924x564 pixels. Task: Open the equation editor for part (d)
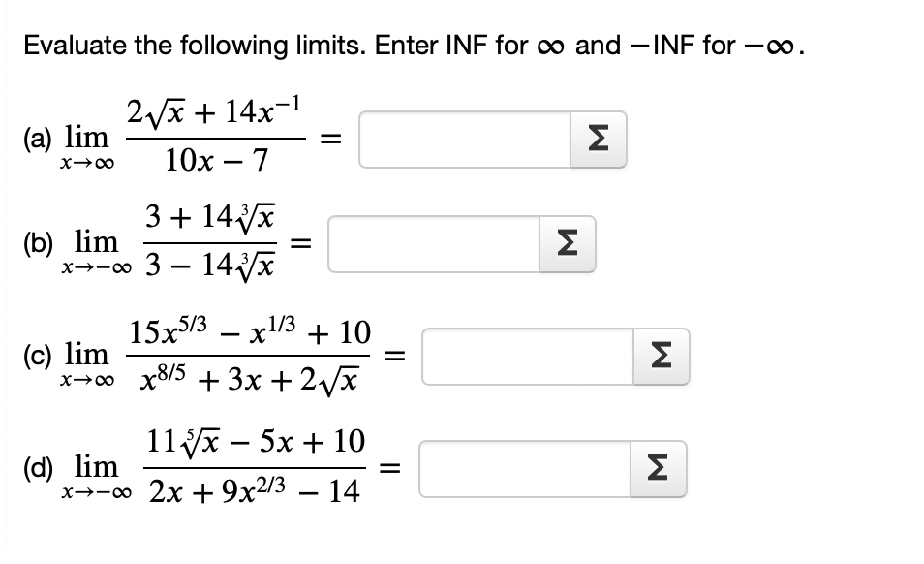coord(660,469)
